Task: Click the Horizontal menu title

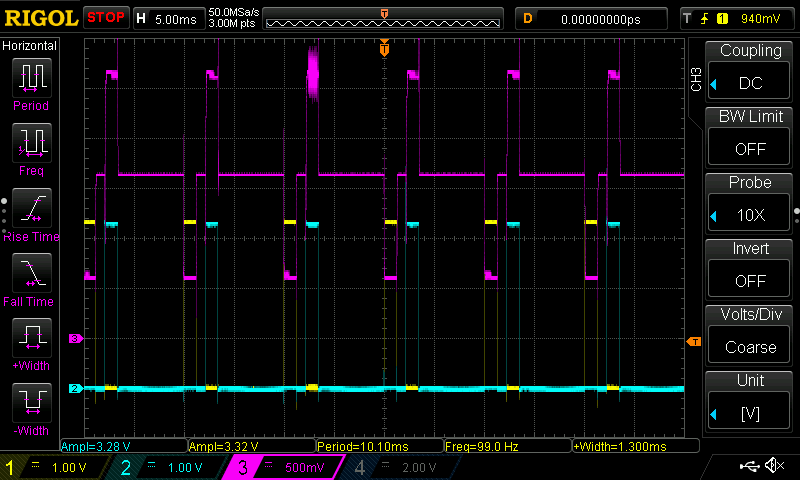Action: (30, 45)
